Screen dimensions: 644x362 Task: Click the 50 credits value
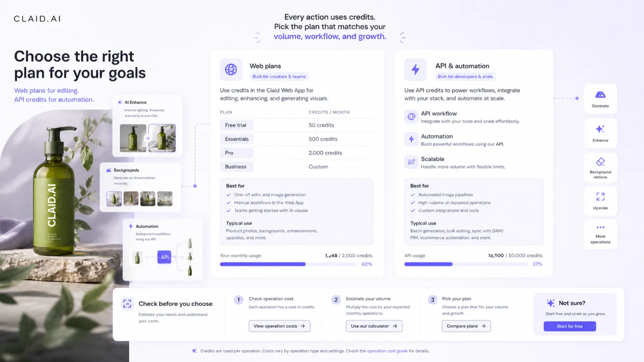pyautogui.click(x=321, y=125)
